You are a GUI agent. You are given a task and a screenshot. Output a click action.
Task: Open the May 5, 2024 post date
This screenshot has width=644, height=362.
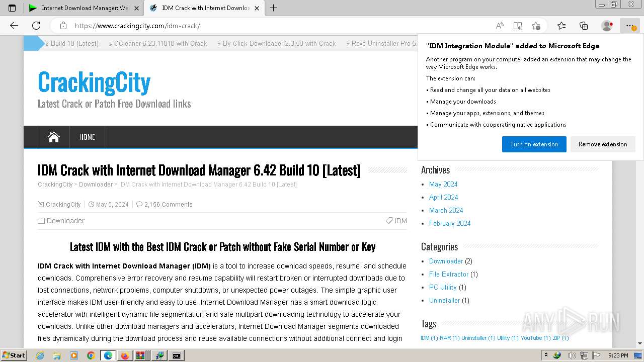[112, 205]
